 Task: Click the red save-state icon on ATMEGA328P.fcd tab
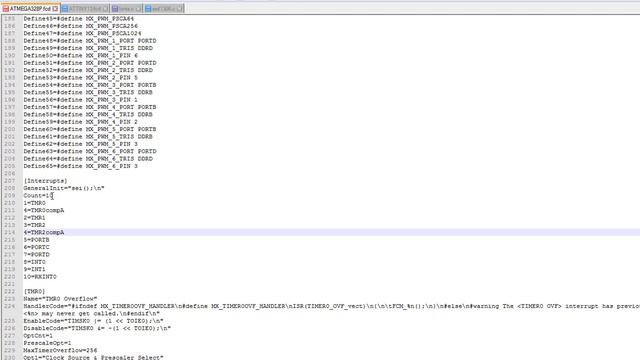[x=6, y=8]
